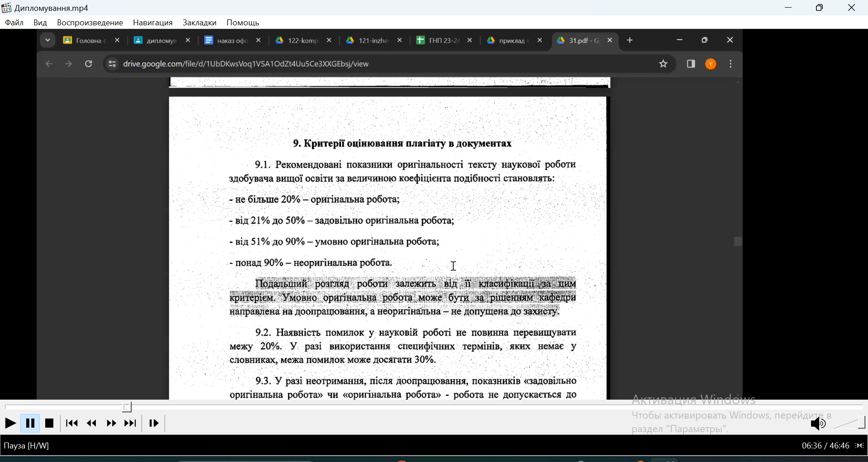
Task: Open the Вид menu
Action: click(x=40, y=23)
